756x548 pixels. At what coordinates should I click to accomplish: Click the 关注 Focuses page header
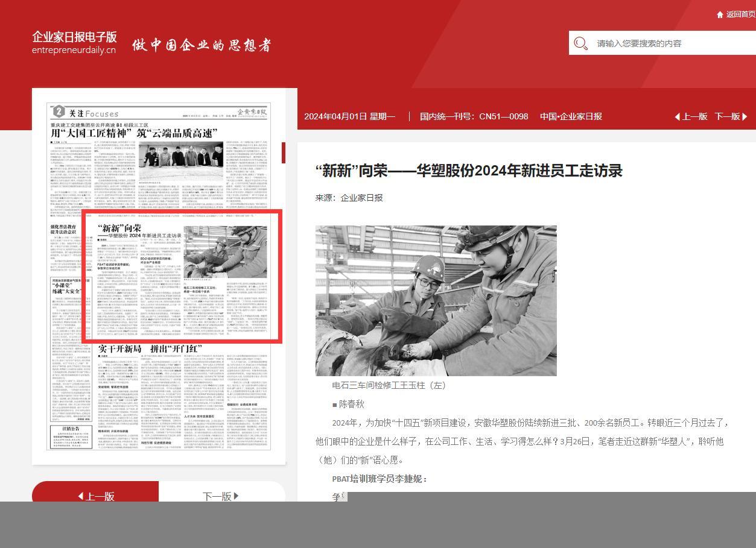[x=86, y=113]
